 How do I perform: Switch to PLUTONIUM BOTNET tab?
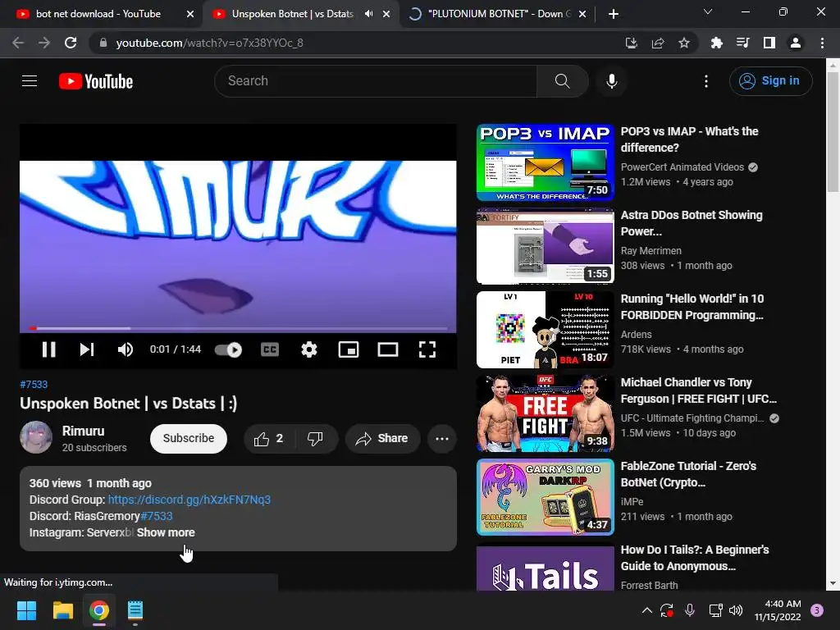(498, 14)
